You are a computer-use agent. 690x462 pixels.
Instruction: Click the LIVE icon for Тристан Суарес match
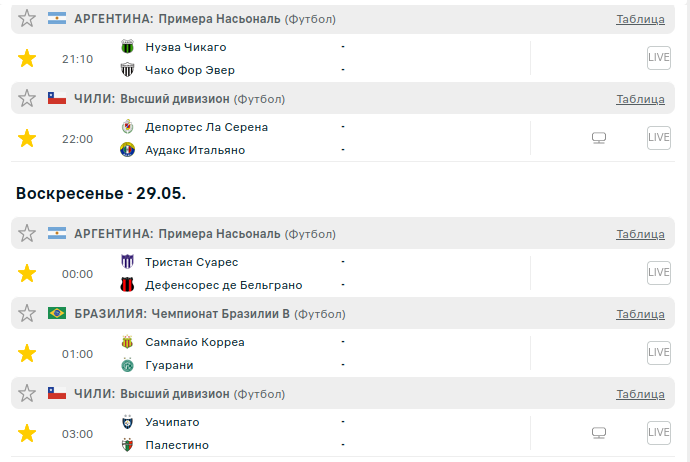click(x=658, y=273)
